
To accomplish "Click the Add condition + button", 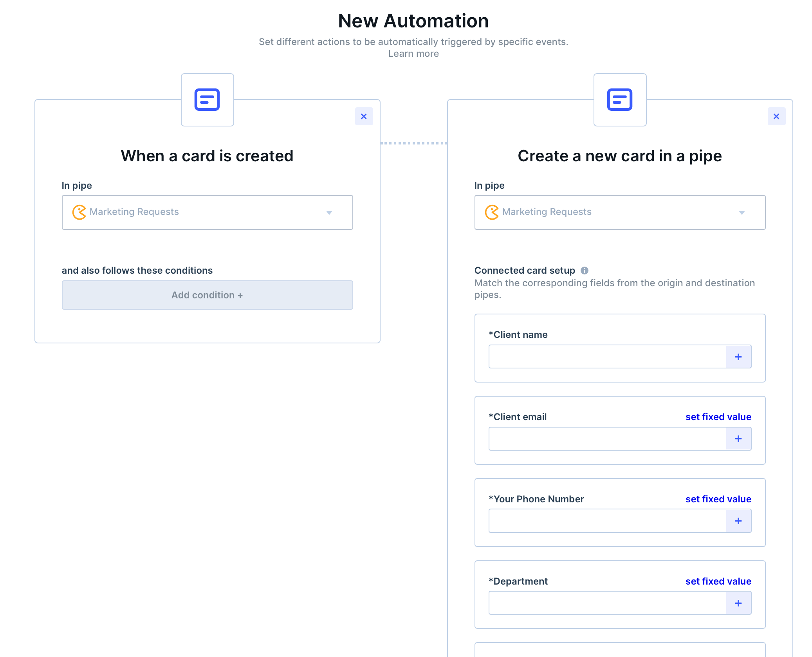I will coord(207,295).
